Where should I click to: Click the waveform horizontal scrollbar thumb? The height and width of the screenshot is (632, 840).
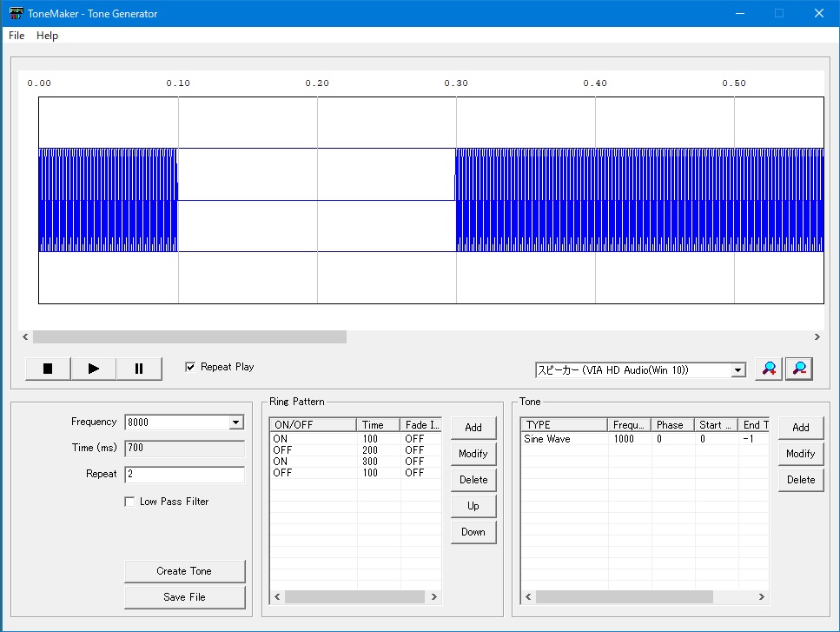click(x=189, y=336)
